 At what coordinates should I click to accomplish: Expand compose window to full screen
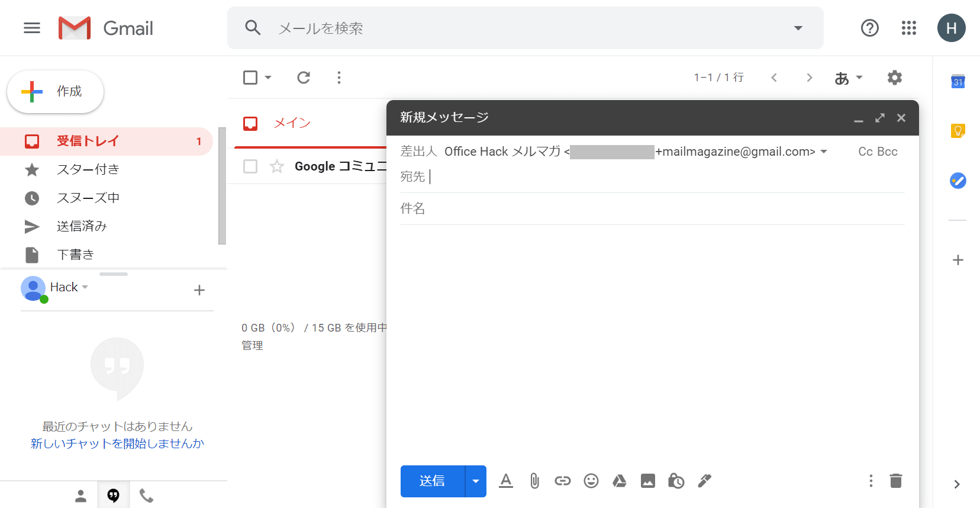point(880,118)
